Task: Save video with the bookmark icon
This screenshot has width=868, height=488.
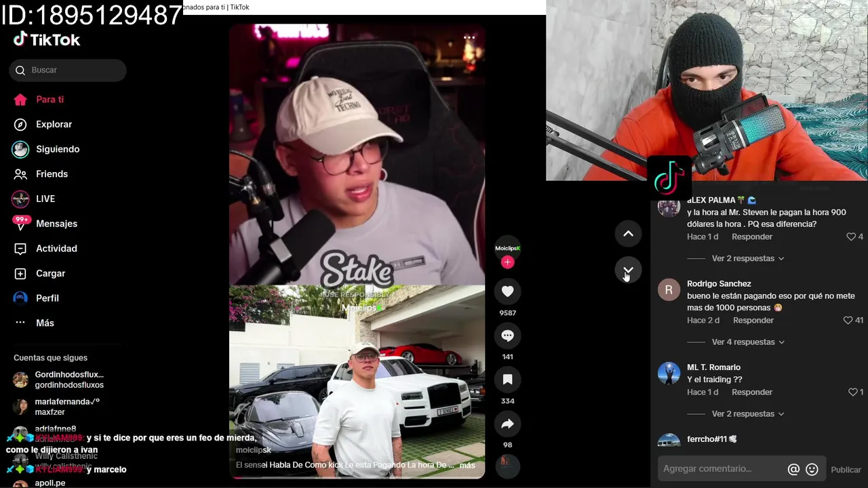Action: 508,380
